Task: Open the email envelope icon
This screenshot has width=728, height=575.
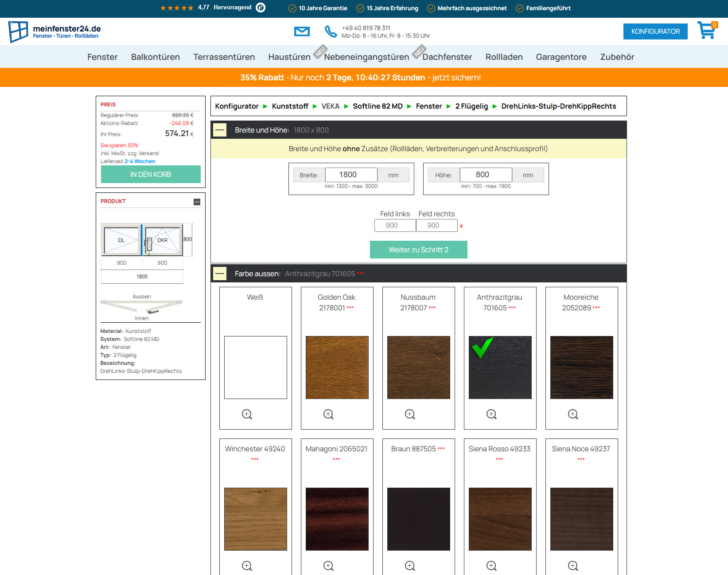Action: pyautogui.click(x=302, y=31)
